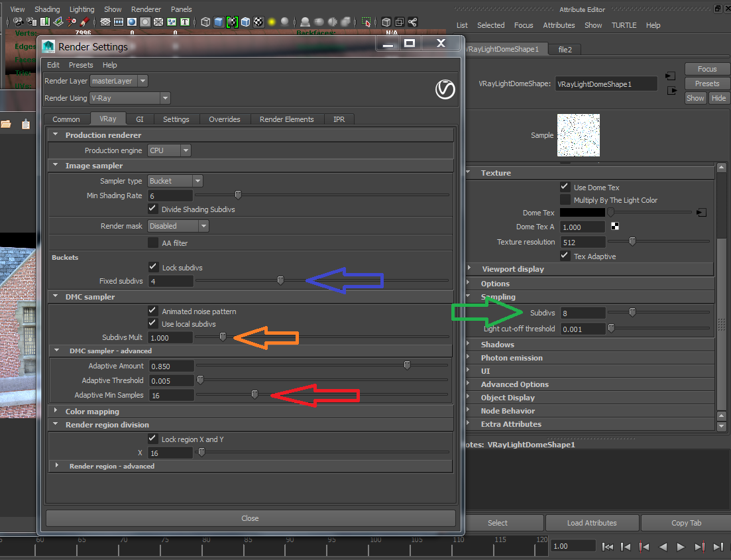The width and height of the screenshot is (731, 560).
Task: Click the Load Attributes button
Action: tap(591, 523)
